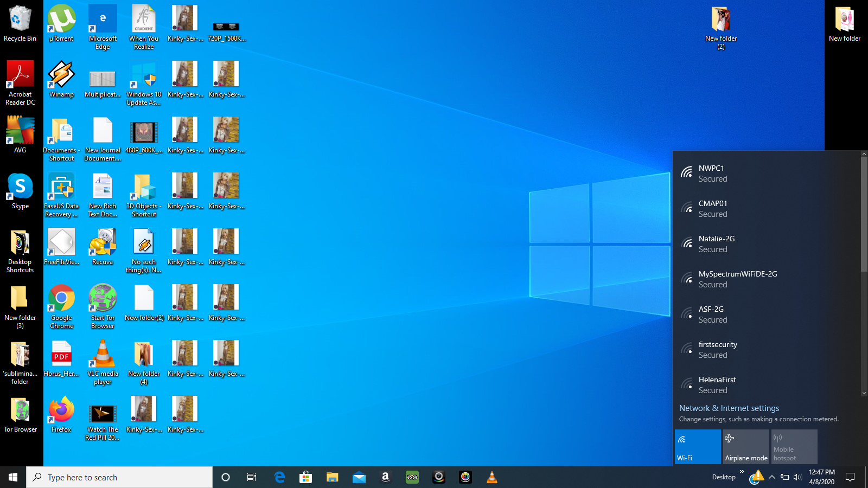Select the New folder (4) desktop icon

pos(144,363)
